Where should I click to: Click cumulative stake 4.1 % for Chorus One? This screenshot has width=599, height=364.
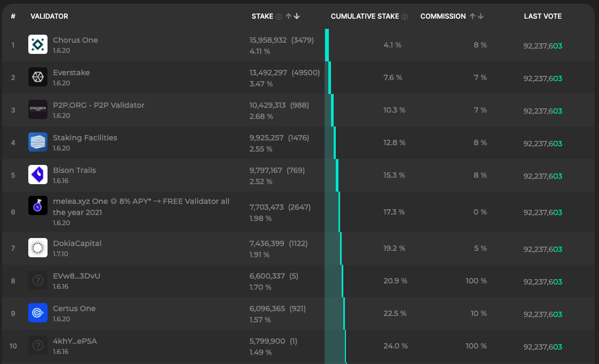[392, 45]
